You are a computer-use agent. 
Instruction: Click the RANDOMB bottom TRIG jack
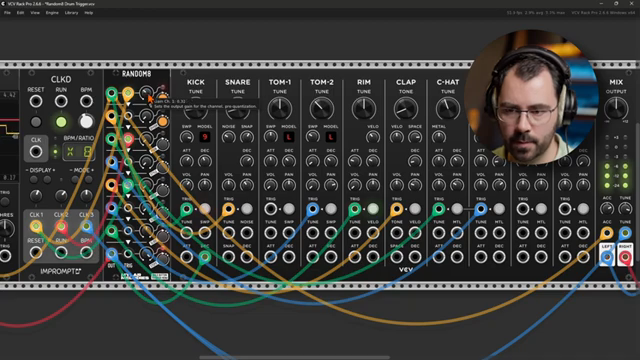point(128,254)
